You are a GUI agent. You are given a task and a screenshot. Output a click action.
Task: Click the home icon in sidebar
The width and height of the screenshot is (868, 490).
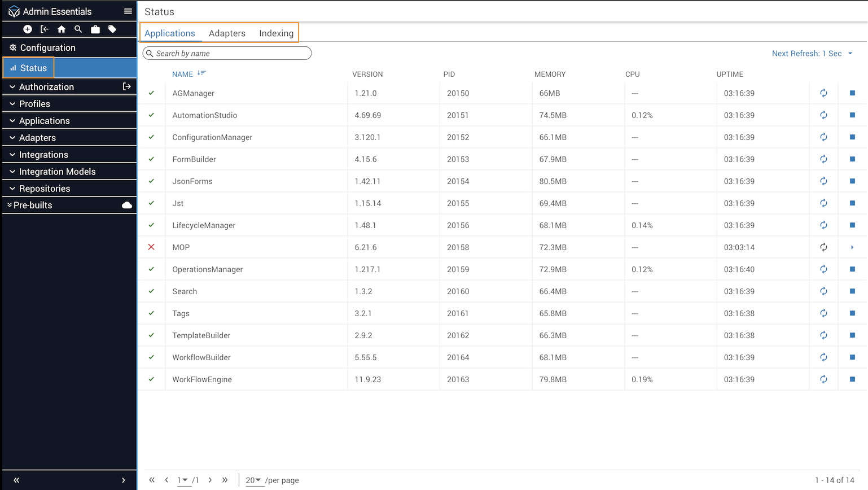(x=62, y=29)
